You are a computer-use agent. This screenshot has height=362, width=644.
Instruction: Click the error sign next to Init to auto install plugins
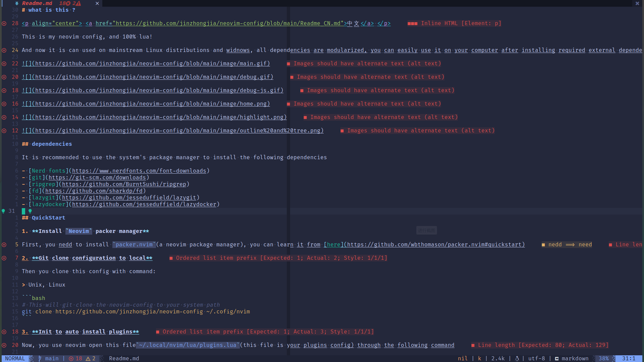[x=4, y=332]
